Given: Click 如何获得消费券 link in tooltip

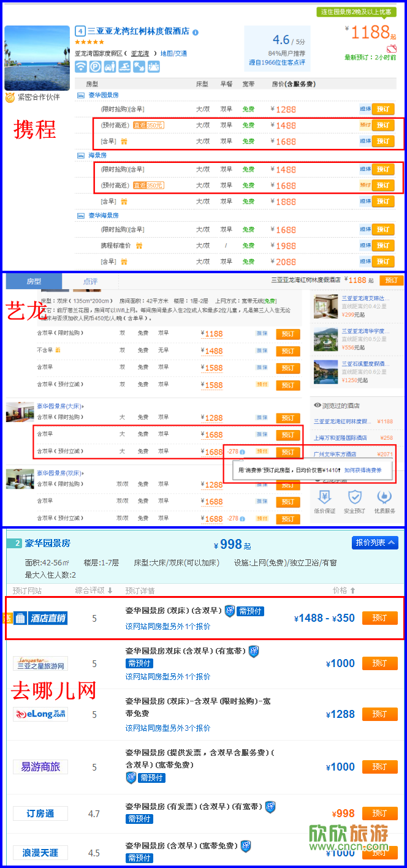Looking at the screenshot, I should coord(363,470).
